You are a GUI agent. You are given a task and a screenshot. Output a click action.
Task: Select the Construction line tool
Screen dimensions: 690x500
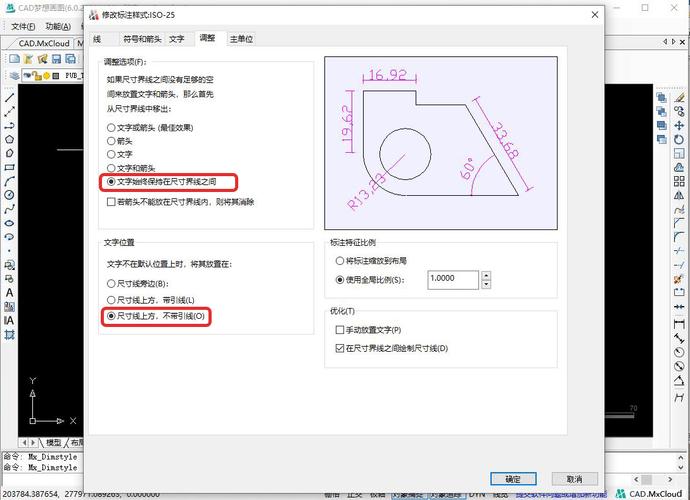[x=9, y=111]
